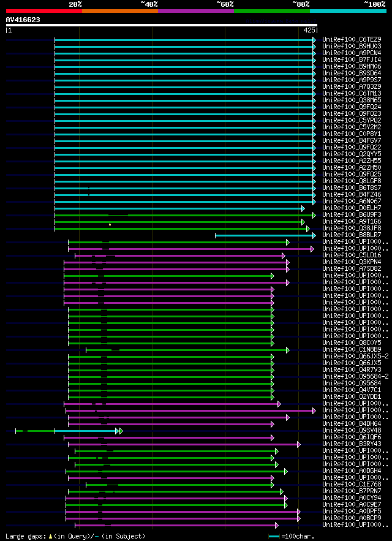Open hit UniRef100_A9PCW4
The width and height of the screenshot is (392, 541).
pyautogui.click(x=352, y=53)
